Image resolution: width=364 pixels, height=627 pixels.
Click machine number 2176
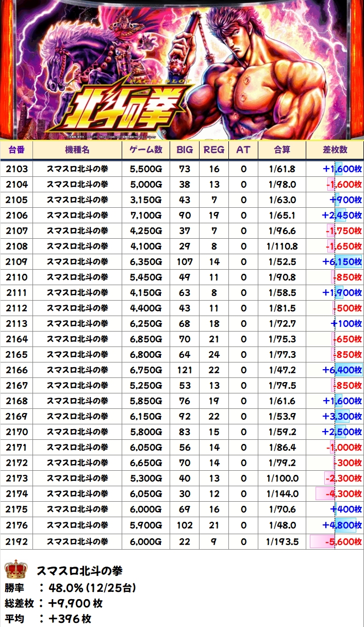pyautogui.click(x=17, y=525)
